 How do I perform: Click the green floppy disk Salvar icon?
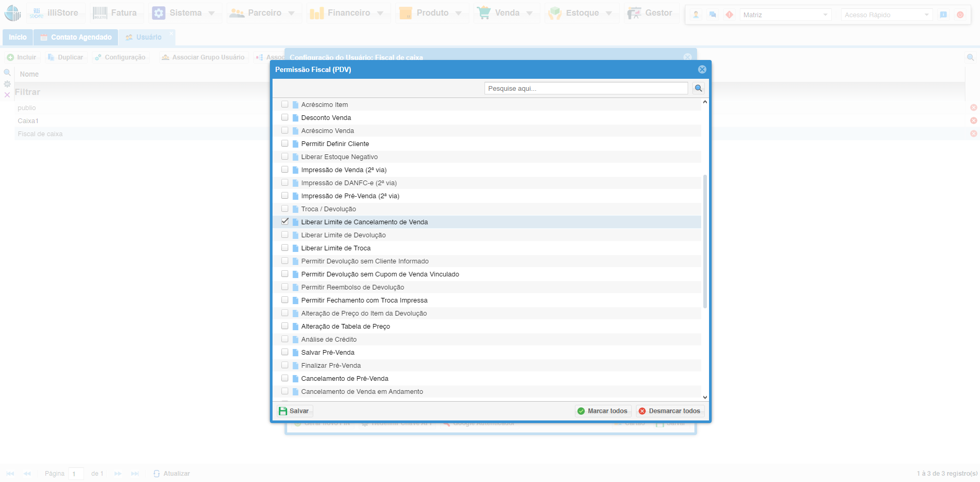283,411
